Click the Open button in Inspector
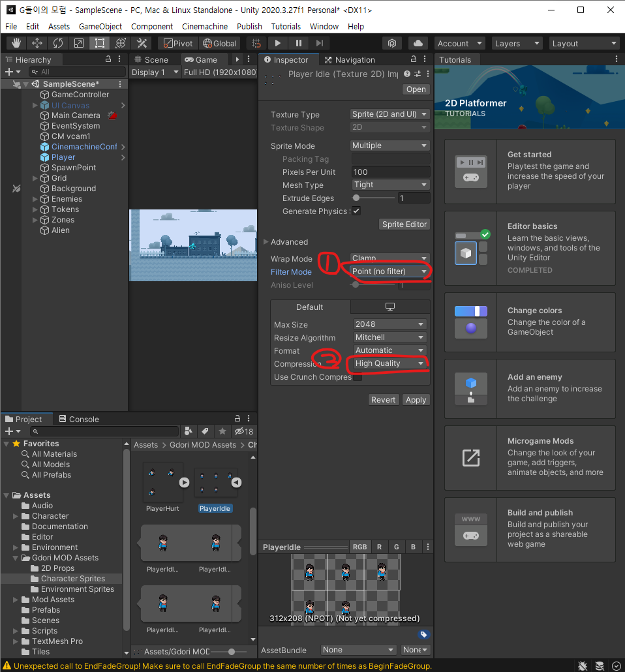 (416, 89)
